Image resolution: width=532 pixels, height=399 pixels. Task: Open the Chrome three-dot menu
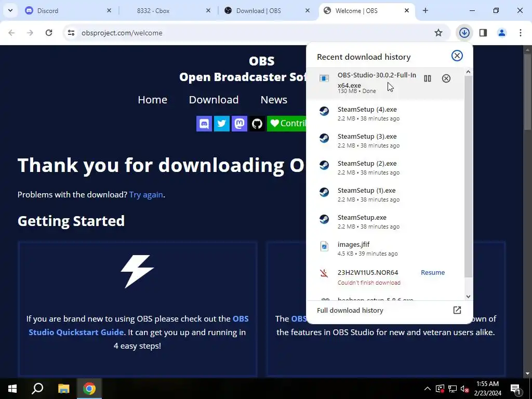pyautogui.click(x=521, y=33)
